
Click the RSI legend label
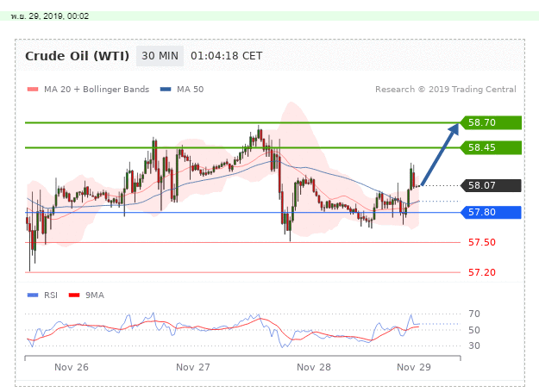pos(51,296)
